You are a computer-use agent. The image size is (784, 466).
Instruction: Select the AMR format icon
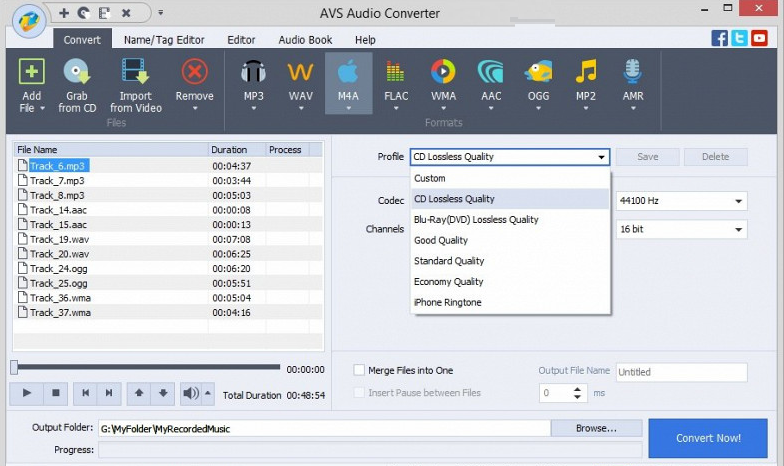point(633,72)
